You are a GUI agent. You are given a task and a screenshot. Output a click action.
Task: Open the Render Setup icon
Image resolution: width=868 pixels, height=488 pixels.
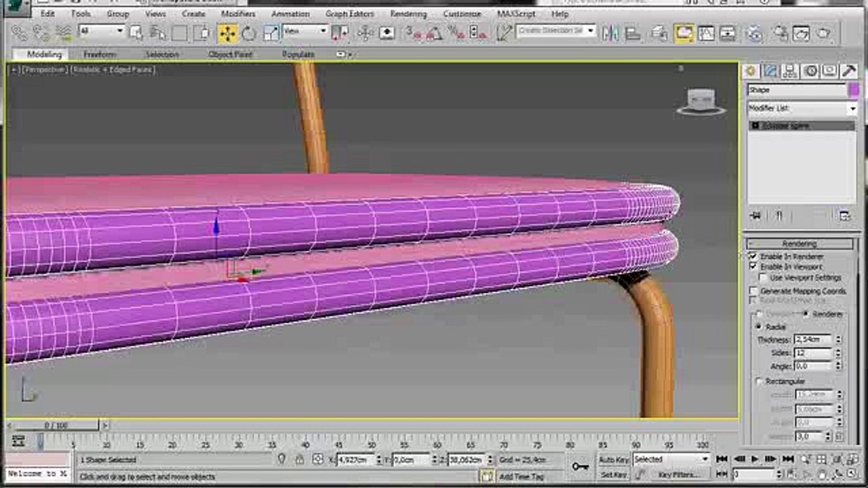(x=780, y=32)
